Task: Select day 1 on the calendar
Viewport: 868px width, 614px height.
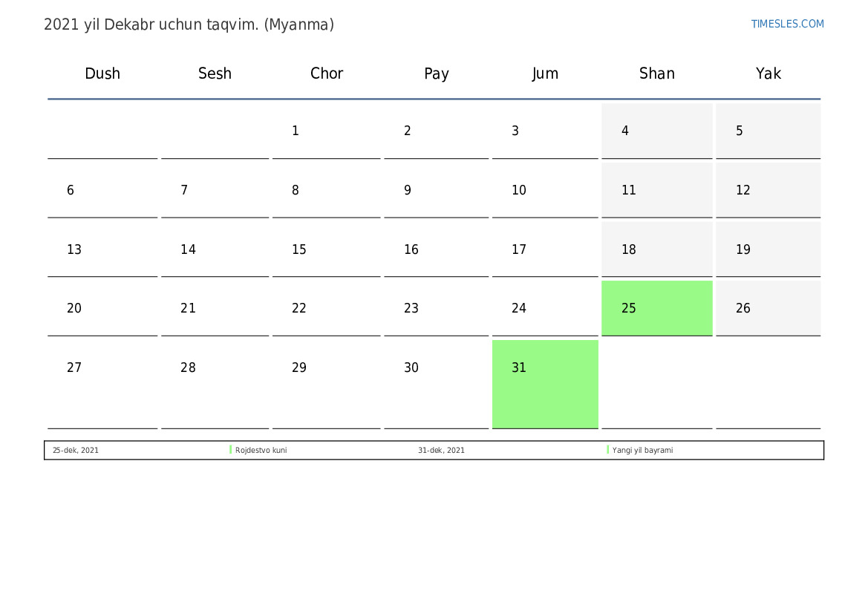Action: click(326, 131)
